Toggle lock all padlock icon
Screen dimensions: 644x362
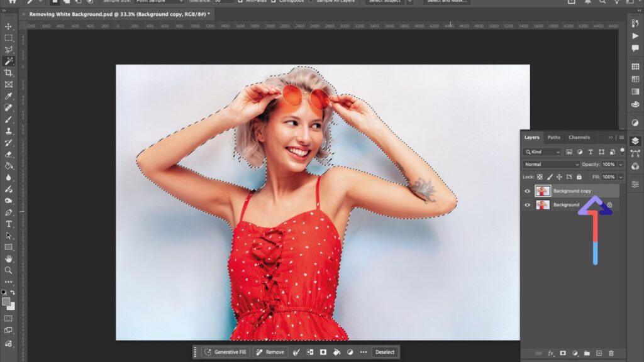click(579, 177)
